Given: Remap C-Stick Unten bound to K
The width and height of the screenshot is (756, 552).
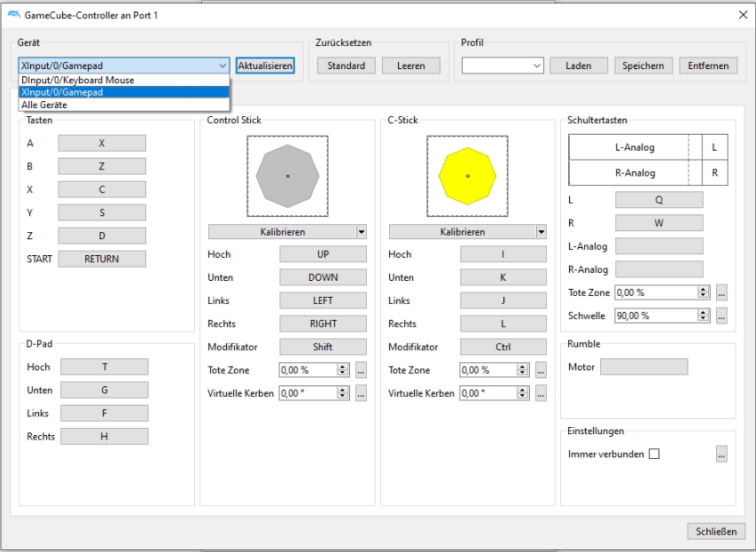Looking at the screenshot, I should (x=503, y=277).
